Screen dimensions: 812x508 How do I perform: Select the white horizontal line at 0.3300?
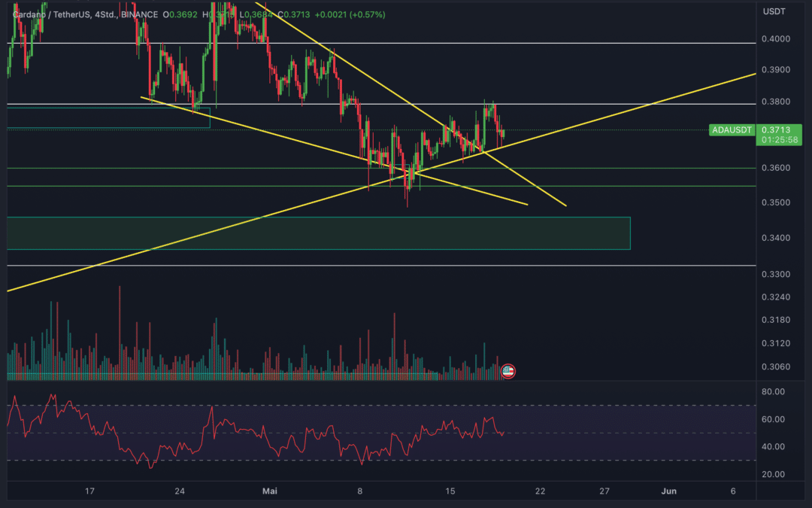381,266
